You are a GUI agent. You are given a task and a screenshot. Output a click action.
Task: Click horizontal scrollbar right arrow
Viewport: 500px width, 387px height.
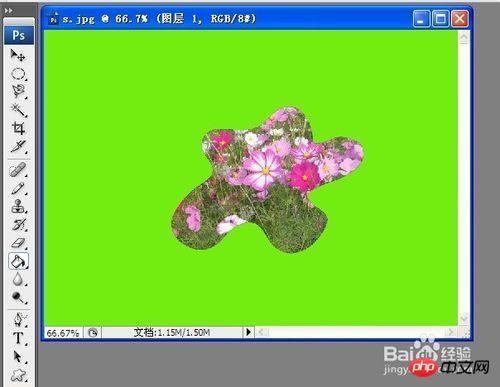[x=451, y=332]
